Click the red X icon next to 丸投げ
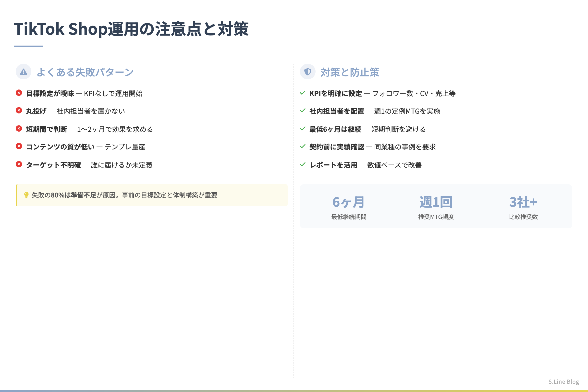 click(x=19, y=110)
